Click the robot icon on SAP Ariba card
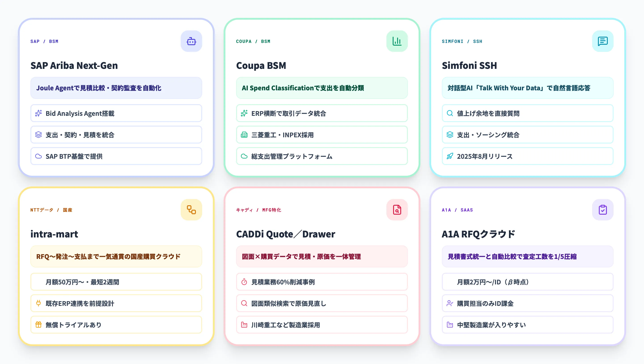644x364 pixels. [191, 41]
